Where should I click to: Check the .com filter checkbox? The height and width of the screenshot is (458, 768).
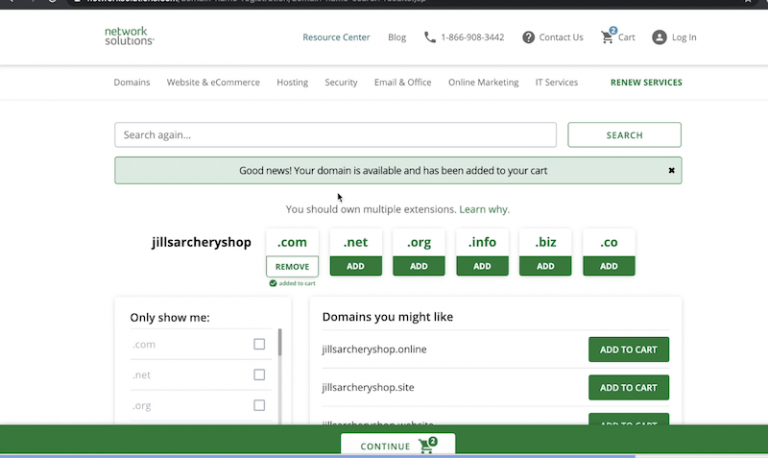tap(259, 344)
